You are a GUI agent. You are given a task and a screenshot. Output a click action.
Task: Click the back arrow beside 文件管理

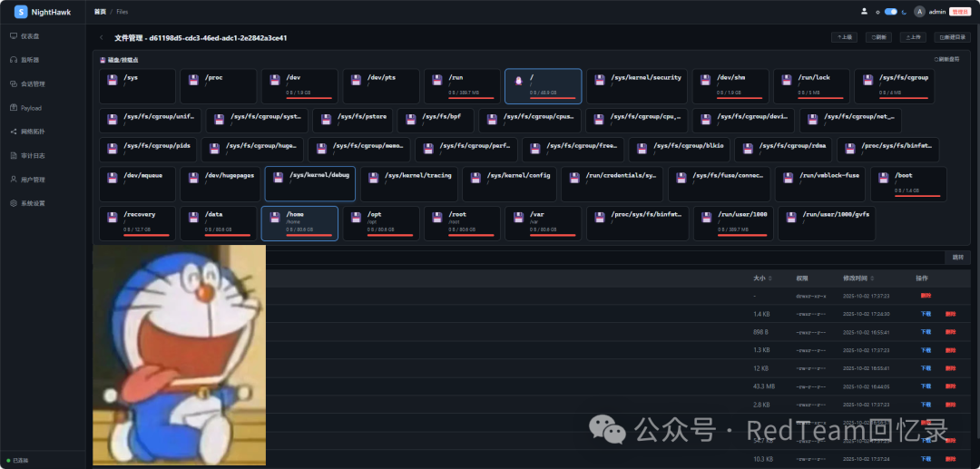coord(102,37)
